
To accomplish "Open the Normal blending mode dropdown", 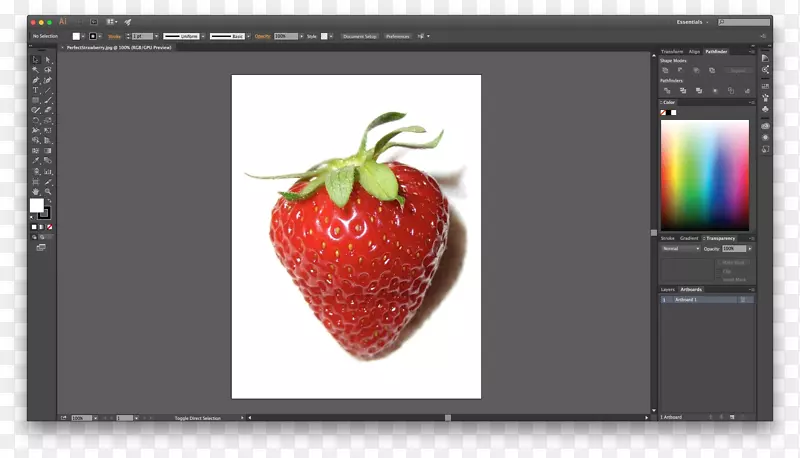I will pyautogui.click(x=680, y=248).
